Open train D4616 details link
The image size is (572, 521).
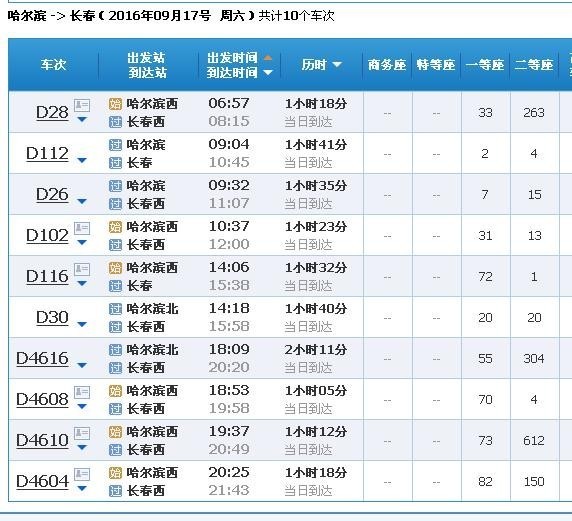click(x=42, y=358)
